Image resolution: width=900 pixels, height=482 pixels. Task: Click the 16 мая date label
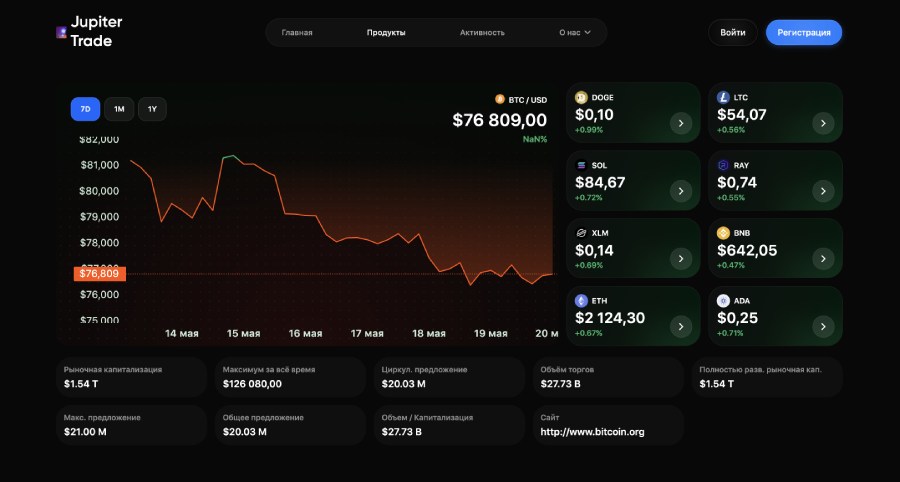coord(305,333)
